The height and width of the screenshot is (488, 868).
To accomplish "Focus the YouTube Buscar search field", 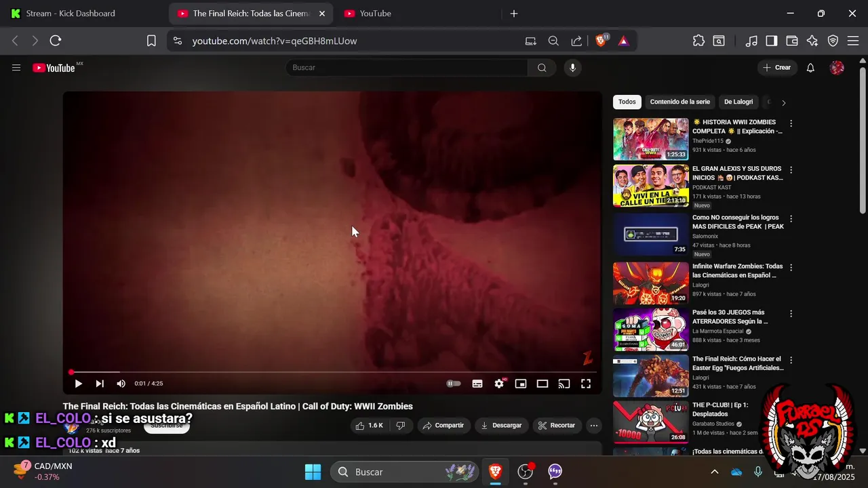I will (406, 68).
